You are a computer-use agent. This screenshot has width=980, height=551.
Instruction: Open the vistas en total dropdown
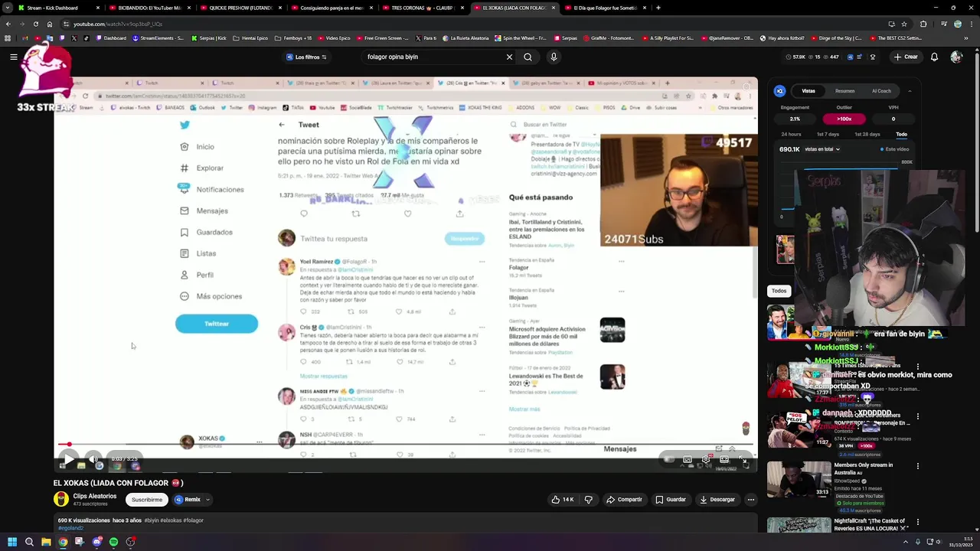pyautogui.click(x=822, y=149)
